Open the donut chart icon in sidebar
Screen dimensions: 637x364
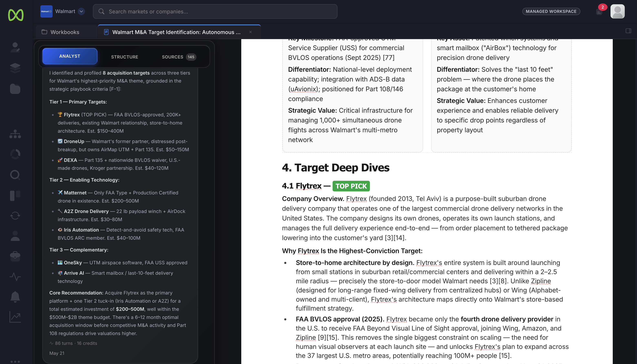[15, 154]
